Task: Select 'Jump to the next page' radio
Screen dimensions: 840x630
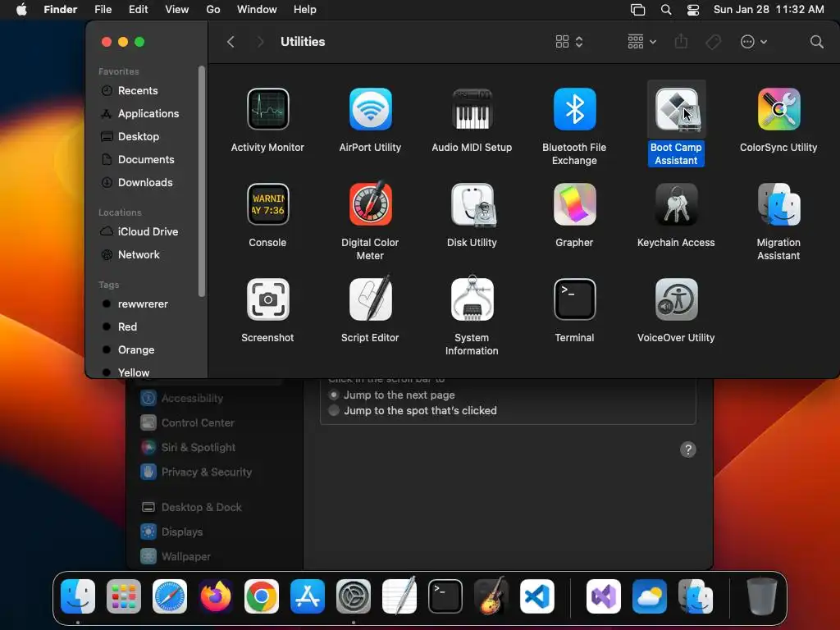Action: tap(334, 395)
